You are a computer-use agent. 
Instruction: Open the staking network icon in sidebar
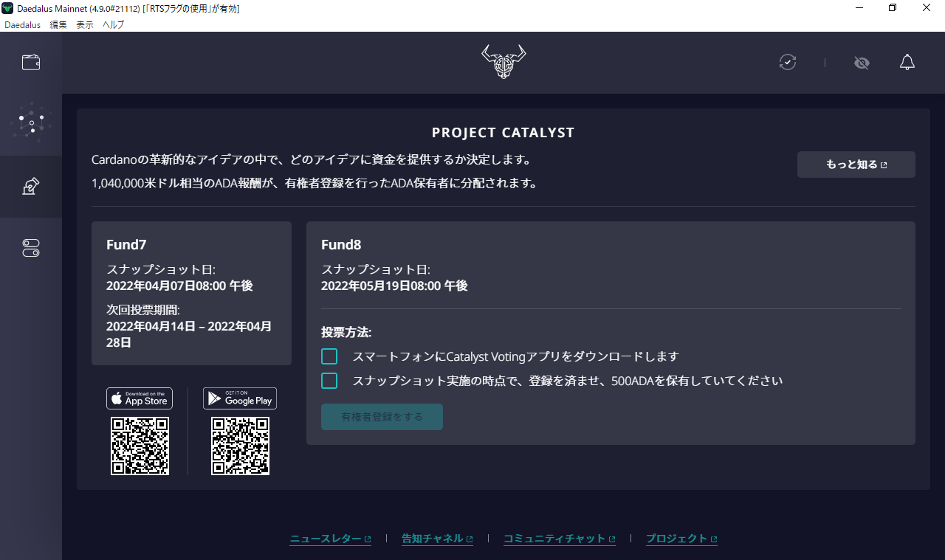click(31, 124)
